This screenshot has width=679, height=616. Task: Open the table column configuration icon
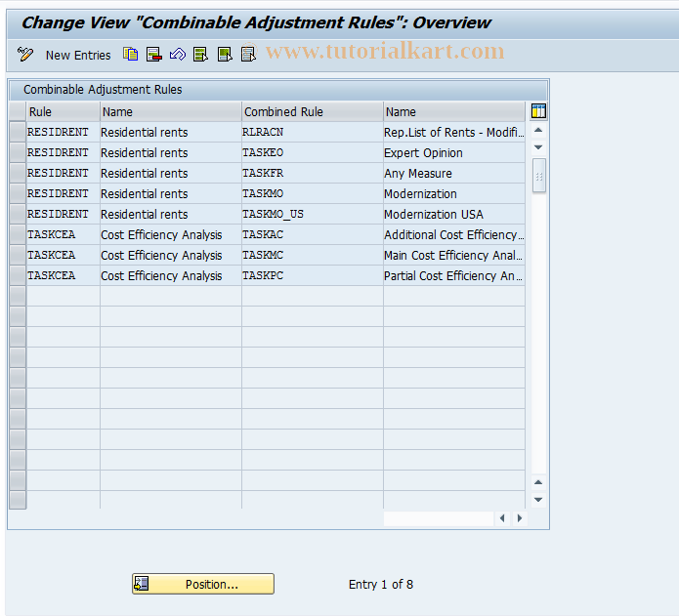(538, 111)
